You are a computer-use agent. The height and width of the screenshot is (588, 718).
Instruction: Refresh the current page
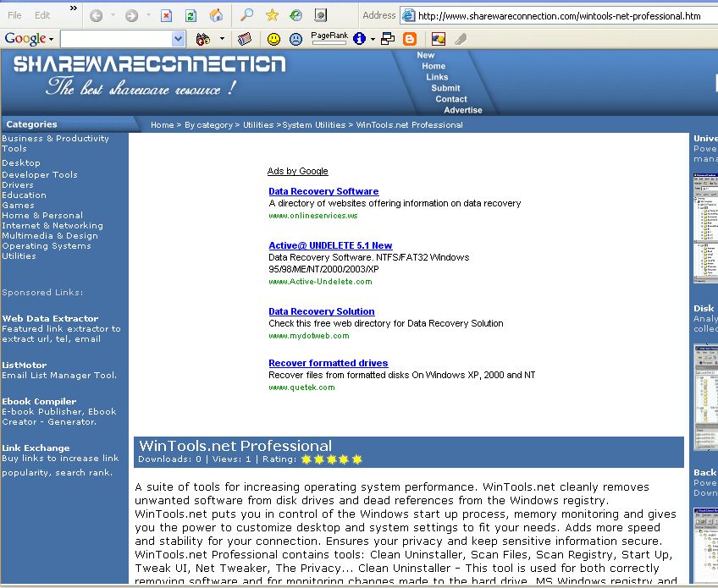coord(191,16)
